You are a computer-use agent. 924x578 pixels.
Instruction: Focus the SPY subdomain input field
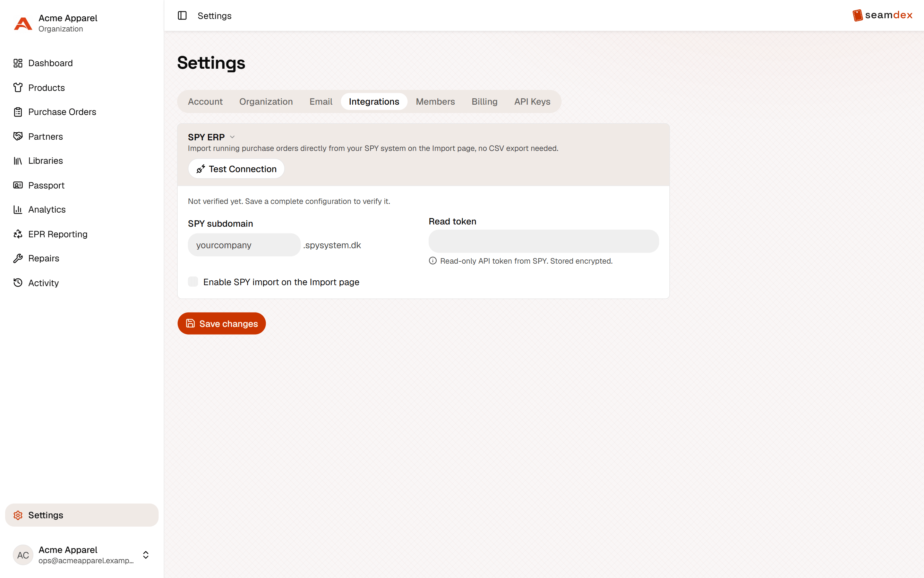[x=244, y=245]
